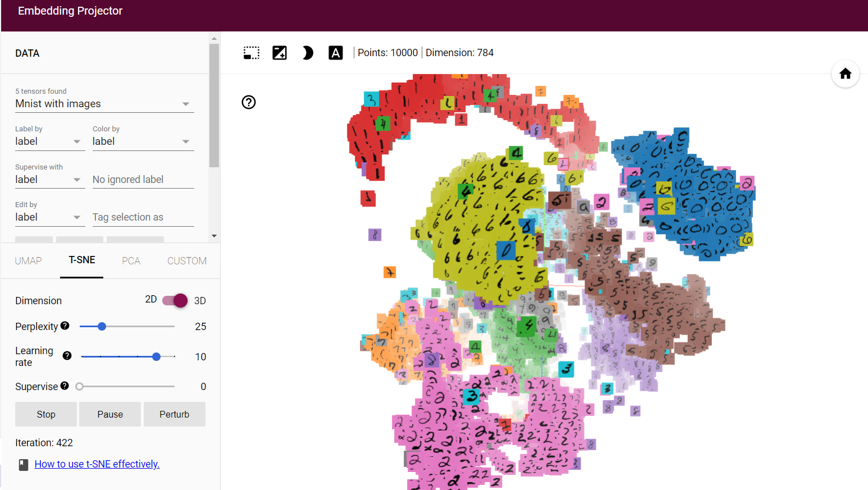868x490 pixels.
Task: Click the Dimension: 784 text
Action: tap(460, 53)
